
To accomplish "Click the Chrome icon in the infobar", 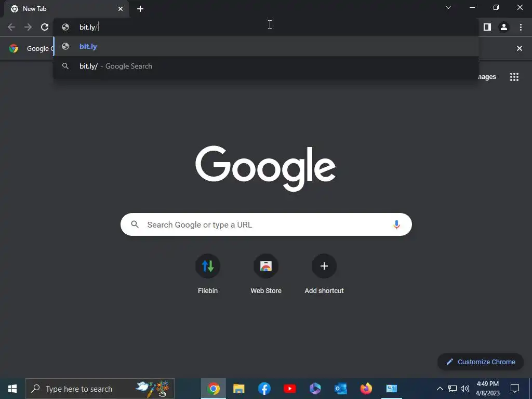I will (14, 48).
